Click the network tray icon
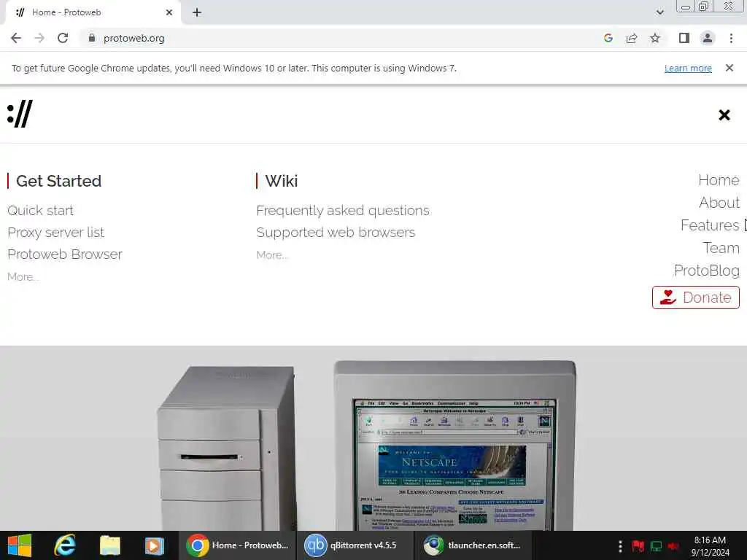 [x=656, y=545]
